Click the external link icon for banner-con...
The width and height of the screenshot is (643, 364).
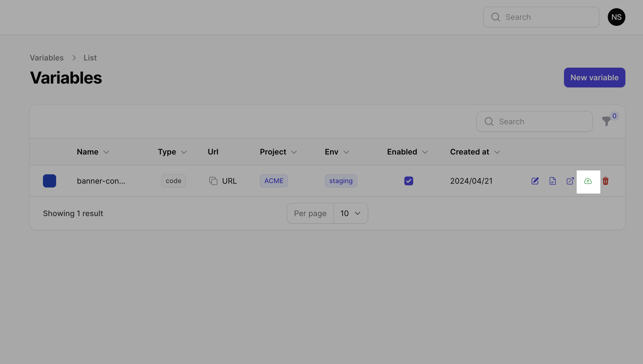click(571, 180)
